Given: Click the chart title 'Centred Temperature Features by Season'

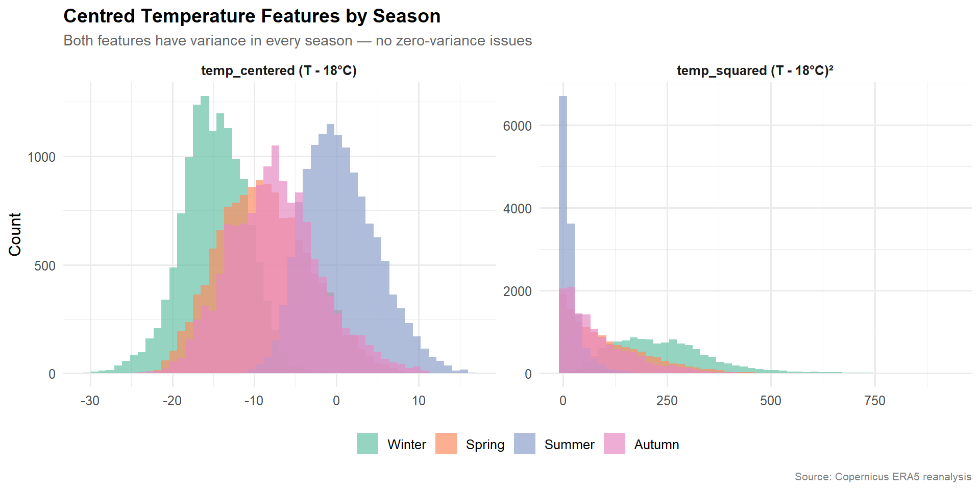Looking at the screenshot, I should click(x=252, y=16).
